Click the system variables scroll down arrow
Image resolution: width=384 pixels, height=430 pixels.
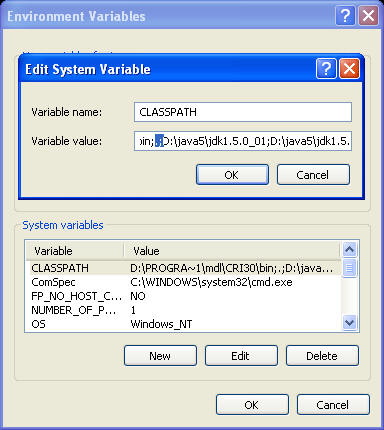[x=349, y=323]
